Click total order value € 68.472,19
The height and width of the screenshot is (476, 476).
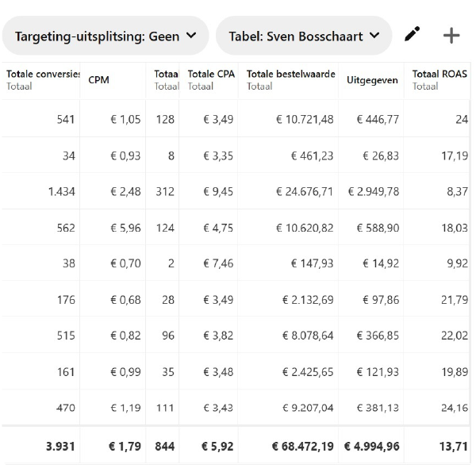[302, 446]
